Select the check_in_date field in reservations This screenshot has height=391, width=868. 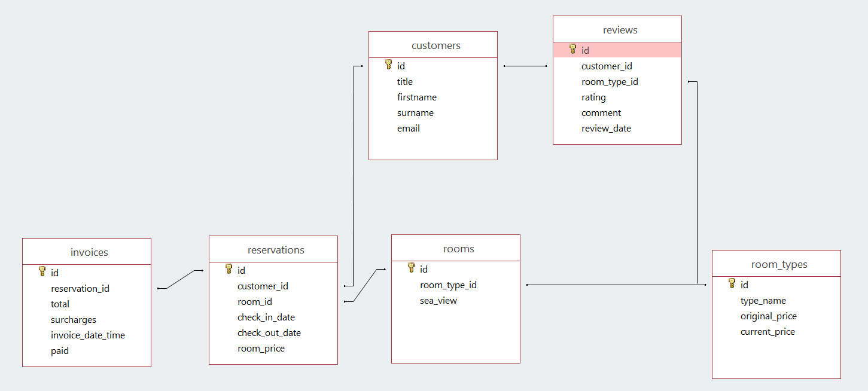(x=266, y=317)
